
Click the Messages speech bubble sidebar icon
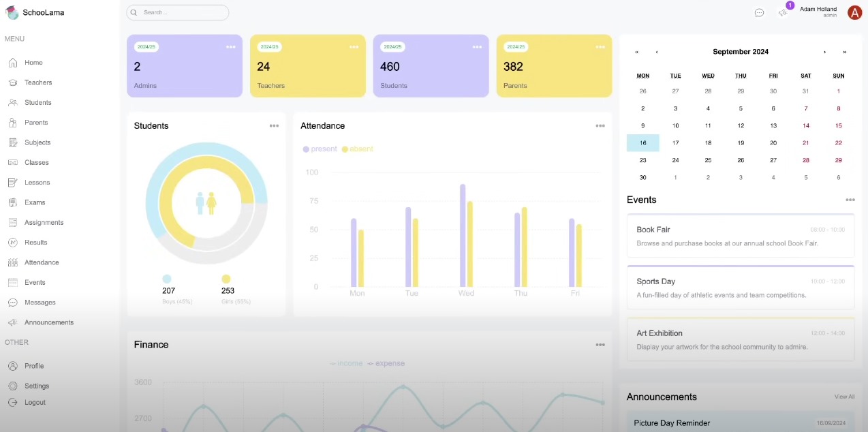click(x=12, y=303)
